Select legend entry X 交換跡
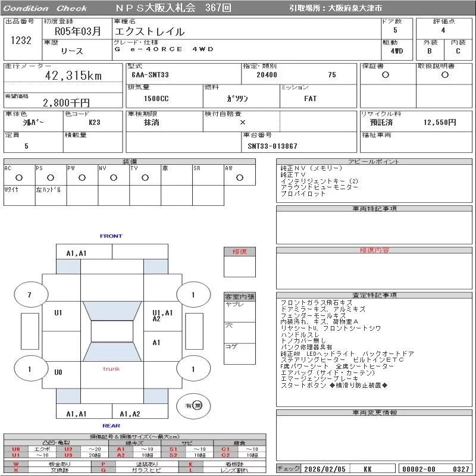 pos(48,470)
